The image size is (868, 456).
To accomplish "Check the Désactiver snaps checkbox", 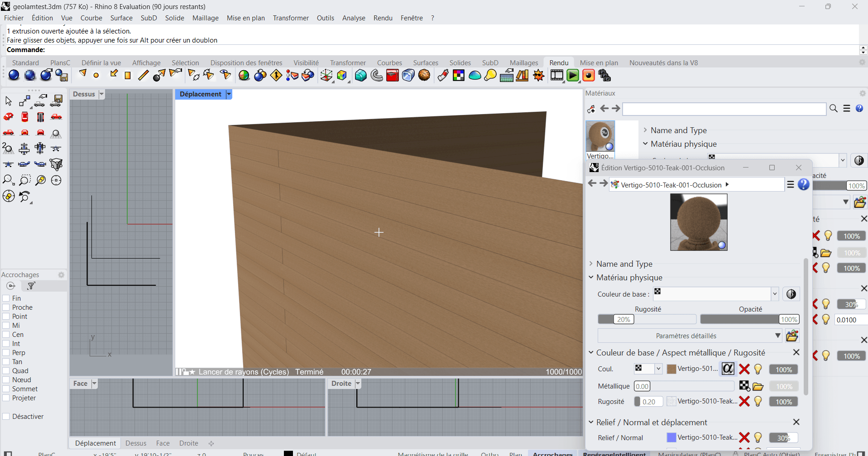I will click(6, 417).
